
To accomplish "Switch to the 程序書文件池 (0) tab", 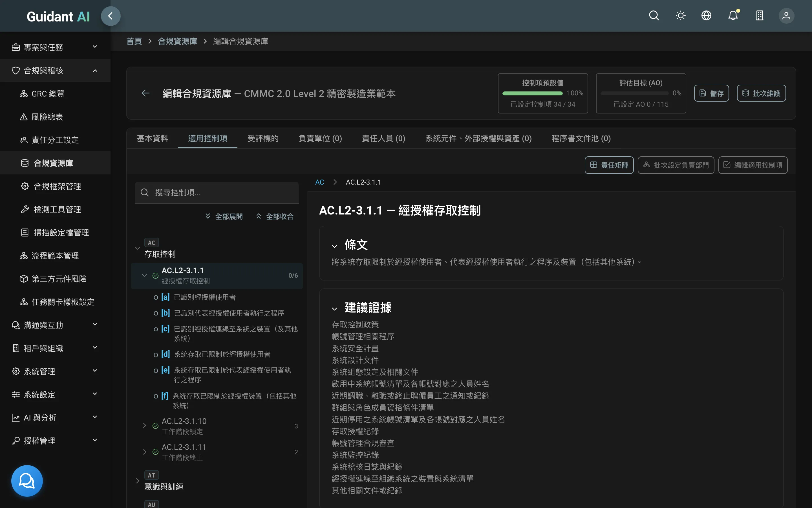I will 581,138.
